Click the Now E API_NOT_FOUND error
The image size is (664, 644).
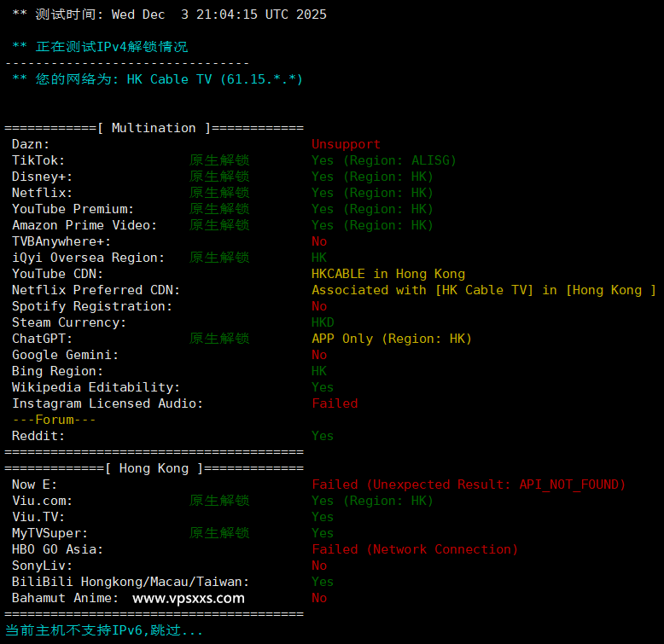click(x=469, y=484)
